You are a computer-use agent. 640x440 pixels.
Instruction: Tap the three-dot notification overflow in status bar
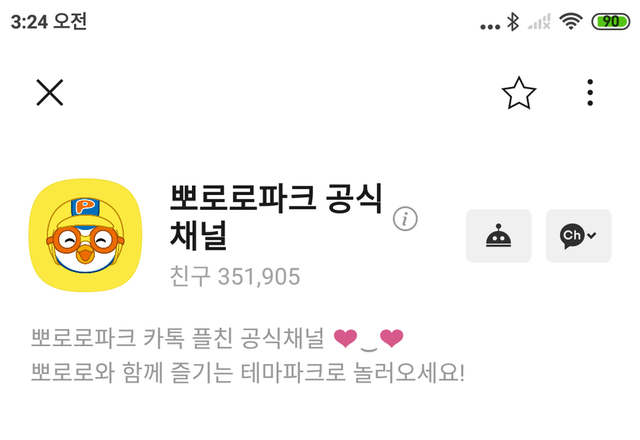click(490, 27)
